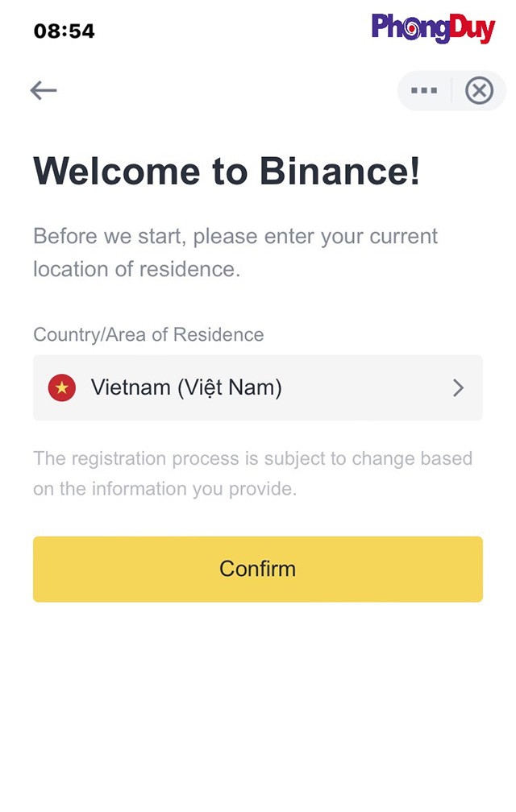The height and width of the screenshot is (812, 516).
Task: Expand country list via right chevron
Action: pos(458,388)
